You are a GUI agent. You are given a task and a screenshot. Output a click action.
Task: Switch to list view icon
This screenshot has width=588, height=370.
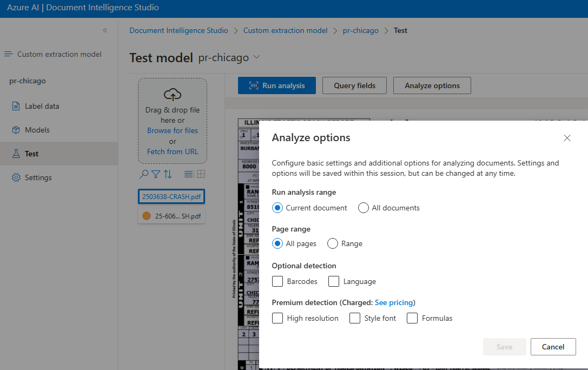[x=189, y=174]
